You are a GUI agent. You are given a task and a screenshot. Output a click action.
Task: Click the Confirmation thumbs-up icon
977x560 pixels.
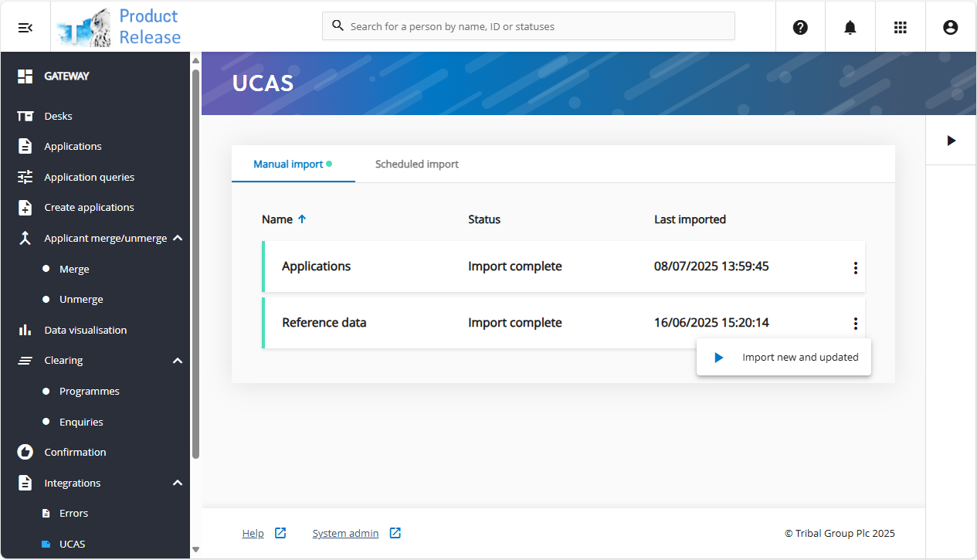coord(25,452)
